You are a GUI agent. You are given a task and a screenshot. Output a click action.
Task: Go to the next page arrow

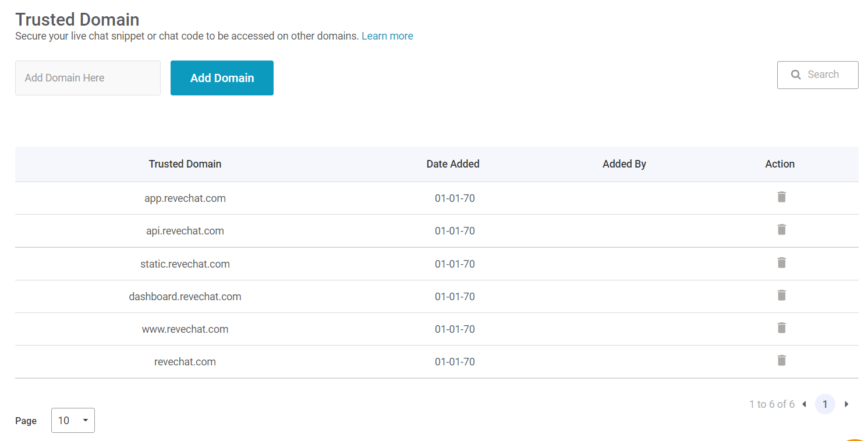pos(846,404)
